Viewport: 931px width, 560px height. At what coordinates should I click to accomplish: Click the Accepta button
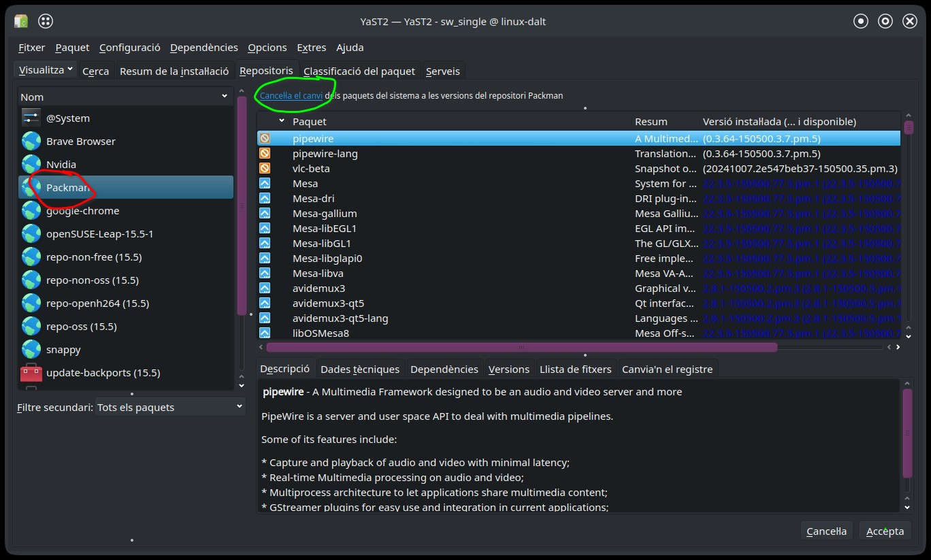[x=885, y=531]
